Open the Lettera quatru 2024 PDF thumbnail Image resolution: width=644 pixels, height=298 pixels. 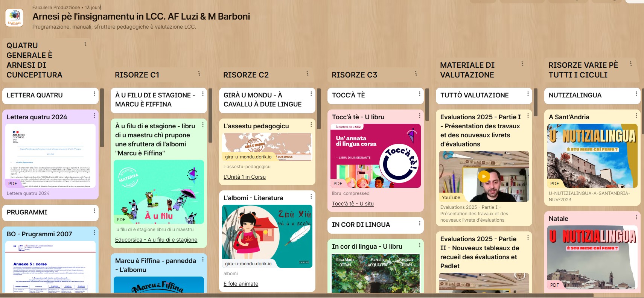pyautogui.click(x=50, y=156)
